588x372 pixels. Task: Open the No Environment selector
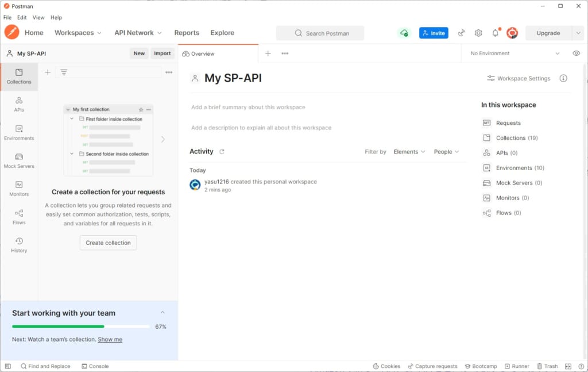click(x=515, y=53)
